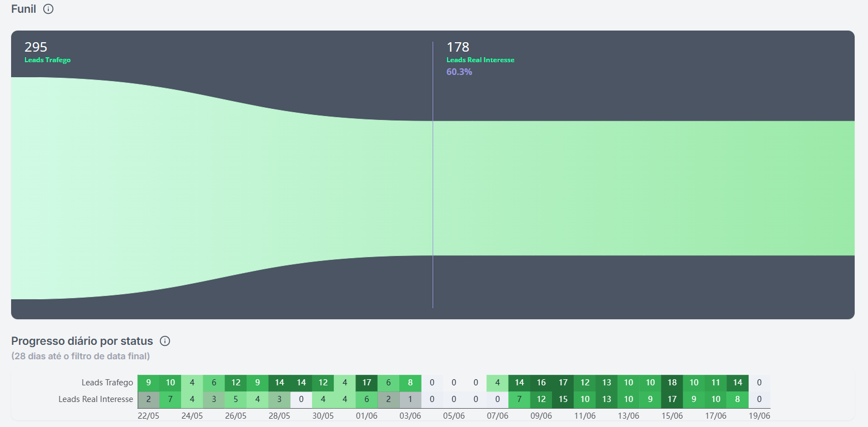This screenshot has width=868, height=427.
Task: Click the 60.3% conversion rate label
Action: click(x=459, y=72)
